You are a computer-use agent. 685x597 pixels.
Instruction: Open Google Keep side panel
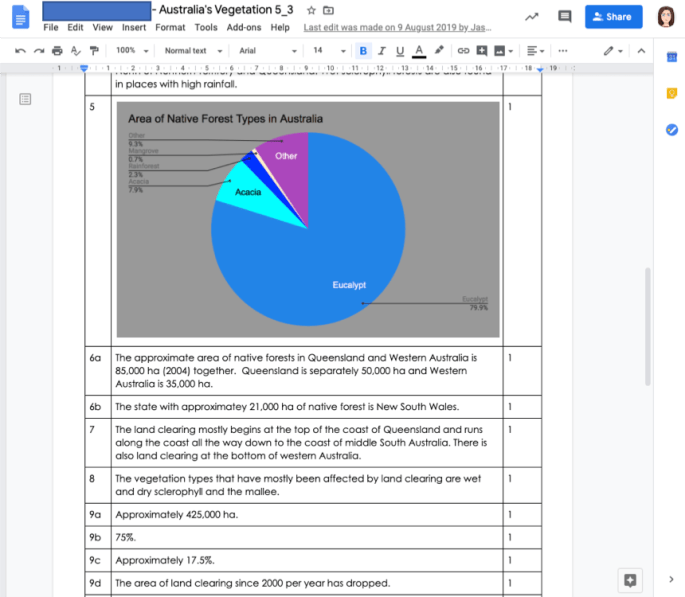point(671,93)
